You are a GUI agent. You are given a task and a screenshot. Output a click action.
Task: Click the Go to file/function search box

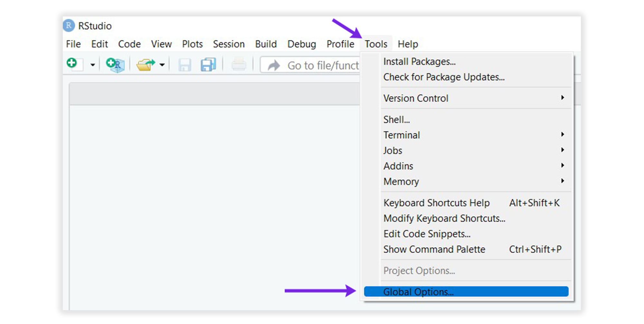(x=310, y=65)
